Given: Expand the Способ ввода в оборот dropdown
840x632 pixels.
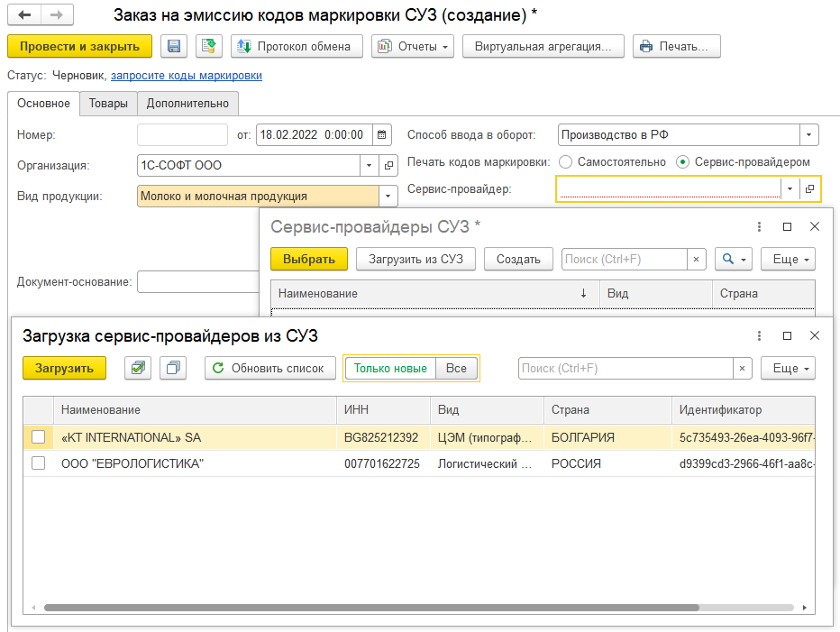Looking at the screenshot, I should [x=808, y=135].
